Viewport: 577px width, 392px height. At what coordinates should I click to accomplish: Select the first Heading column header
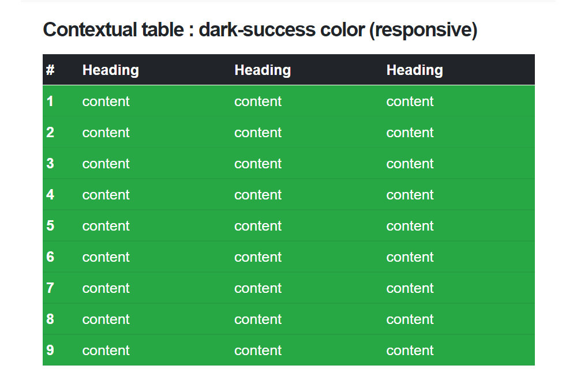pos(155,70)
